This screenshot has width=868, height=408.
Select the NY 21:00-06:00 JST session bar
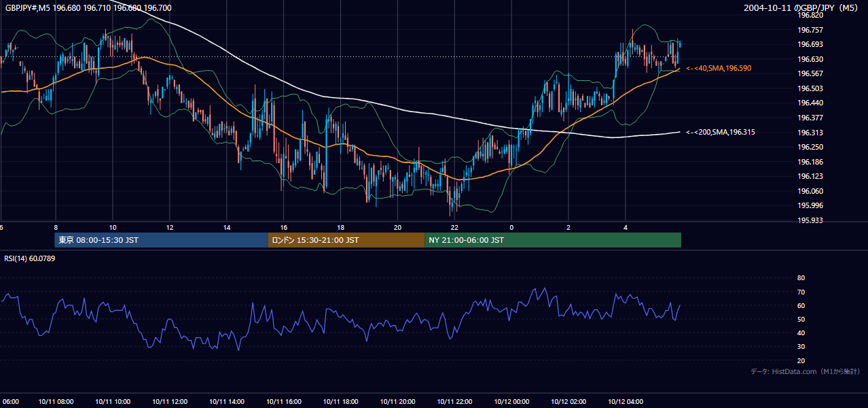point(553,240)
